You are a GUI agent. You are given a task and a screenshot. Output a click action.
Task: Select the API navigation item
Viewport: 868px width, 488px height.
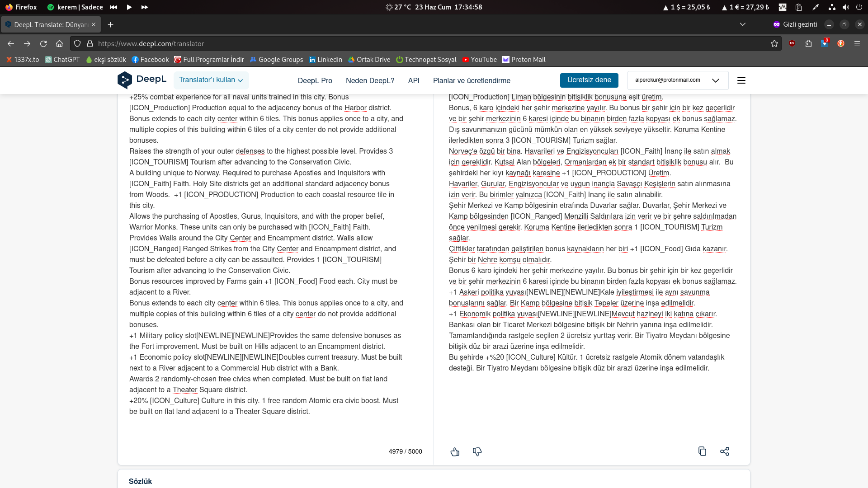(413, 80)
